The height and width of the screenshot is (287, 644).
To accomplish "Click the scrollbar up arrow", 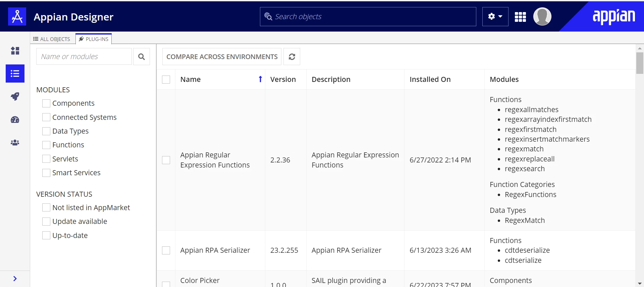I will pos(640,48).
